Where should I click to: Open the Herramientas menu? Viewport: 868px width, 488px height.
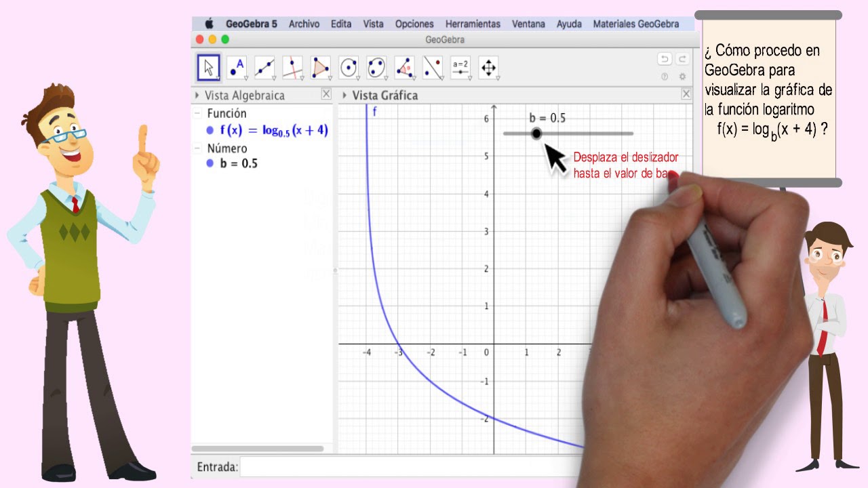pyautogui.click(x=473, y=24)
